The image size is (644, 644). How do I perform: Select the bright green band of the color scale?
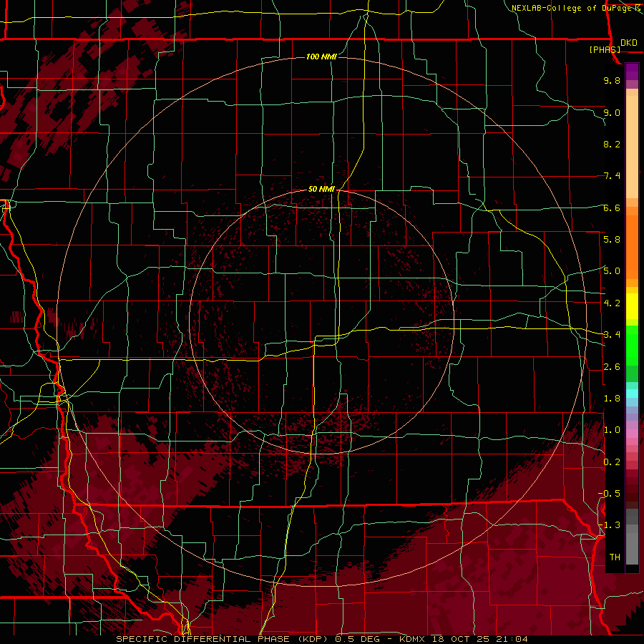632,345
